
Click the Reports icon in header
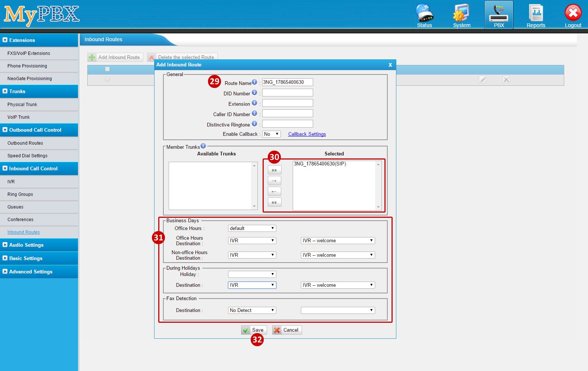tap(536, 15)
